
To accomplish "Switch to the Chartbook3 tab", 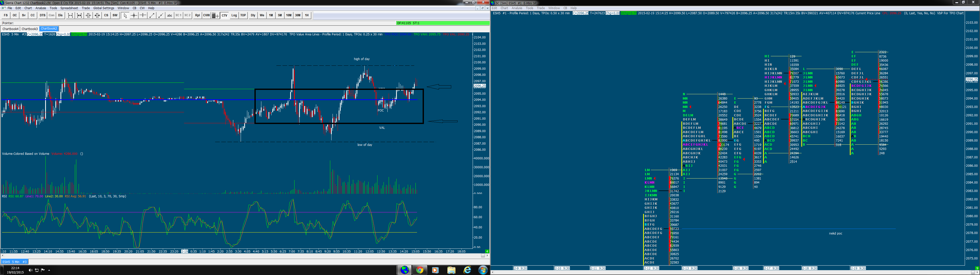I will [29, 29].
